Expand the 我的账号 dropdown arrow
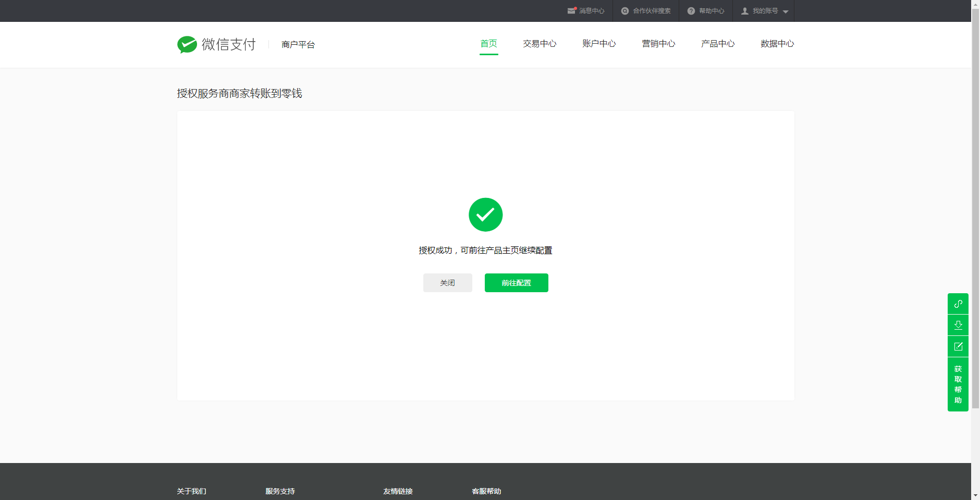This screenshot has width=980, height=500. 786,11
